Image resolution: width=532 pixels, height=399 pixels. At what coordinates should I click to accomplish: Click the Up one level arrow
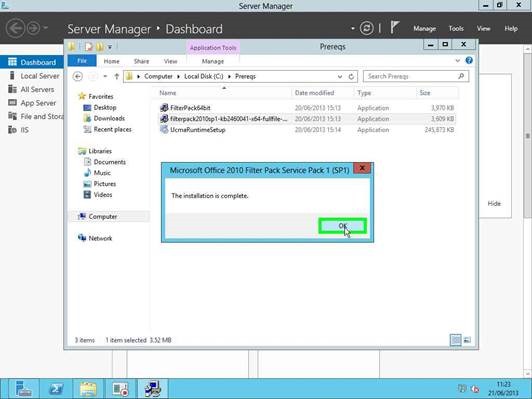116,76
